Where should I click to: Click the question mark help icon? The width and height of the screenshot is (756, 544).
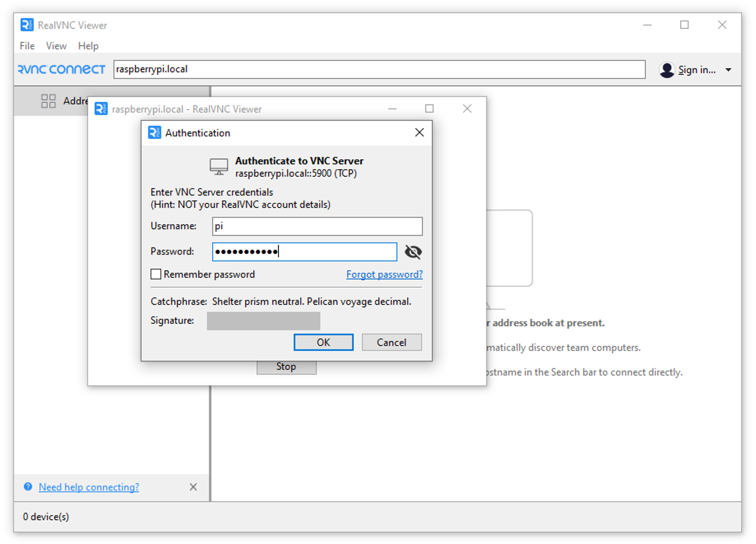coord(28,487)
